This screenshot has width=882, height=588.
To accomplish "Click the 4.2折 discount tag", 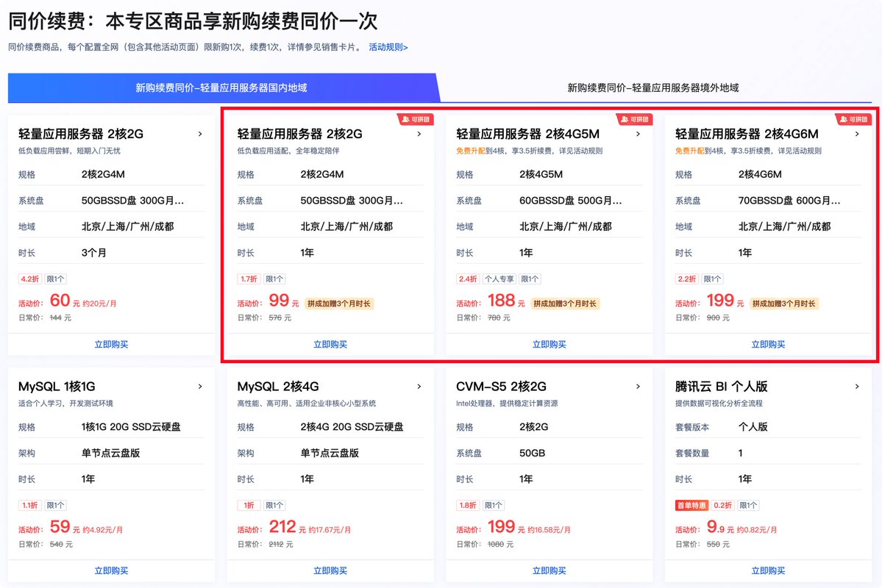I will [x=30, y=279].
